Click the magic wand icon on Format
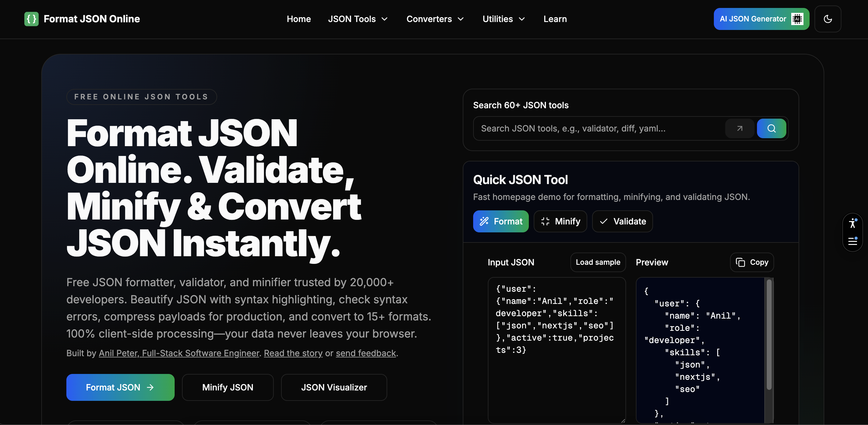The width and height of the screenshot is (868, 425). [x=484, y=221]
